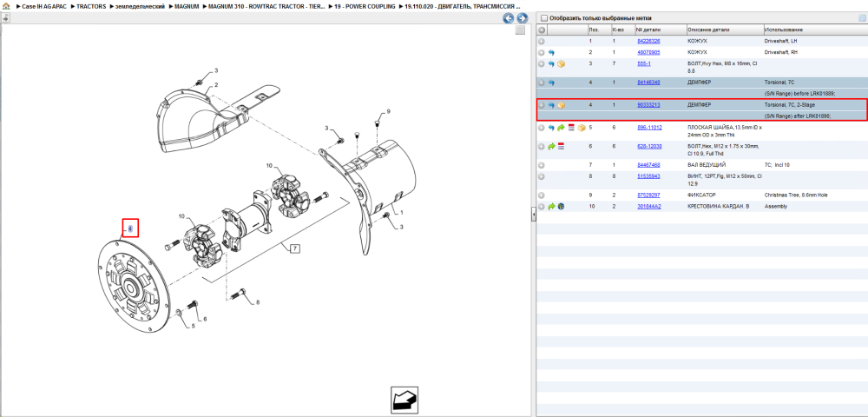The height and width of the screenshot is (417, 868).
Task: Expand plus button for part 87529297
Action: click(542, 195)
